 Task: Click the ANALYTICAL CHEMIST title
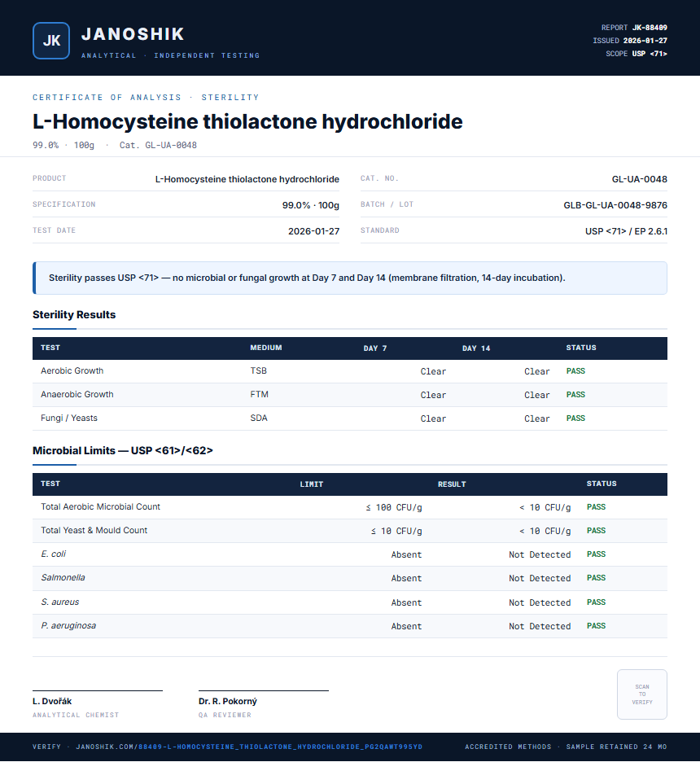76,715
